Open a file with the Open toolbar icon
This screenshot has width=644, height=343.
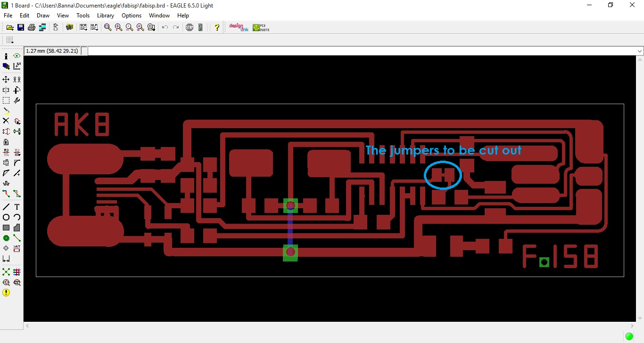[x=10, y=27]
